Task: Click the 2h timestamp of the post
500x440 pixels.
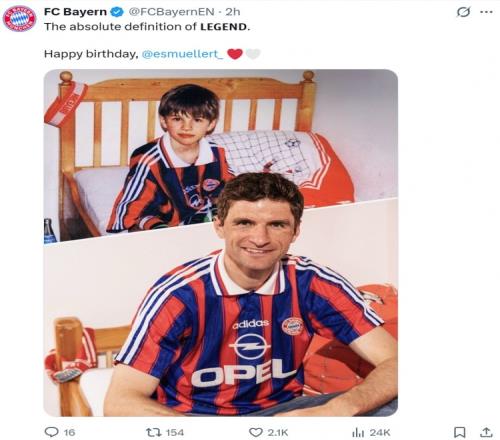Action: point(233,12)
